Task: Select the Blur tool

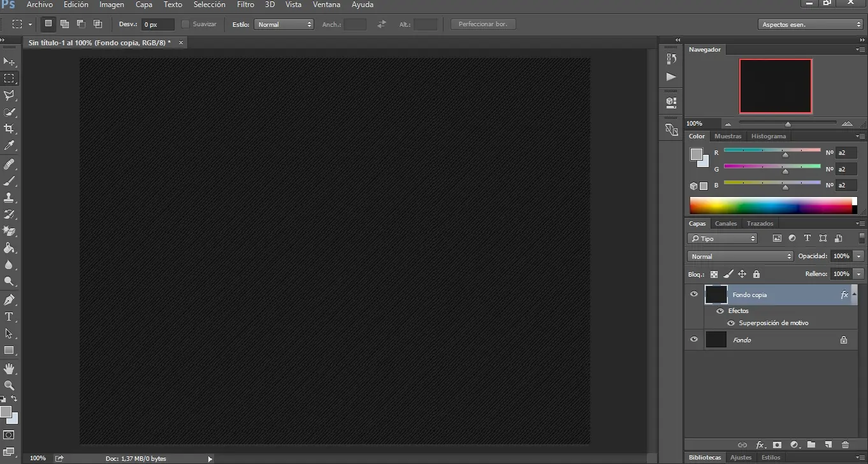Action: click(x=9, y=265)
